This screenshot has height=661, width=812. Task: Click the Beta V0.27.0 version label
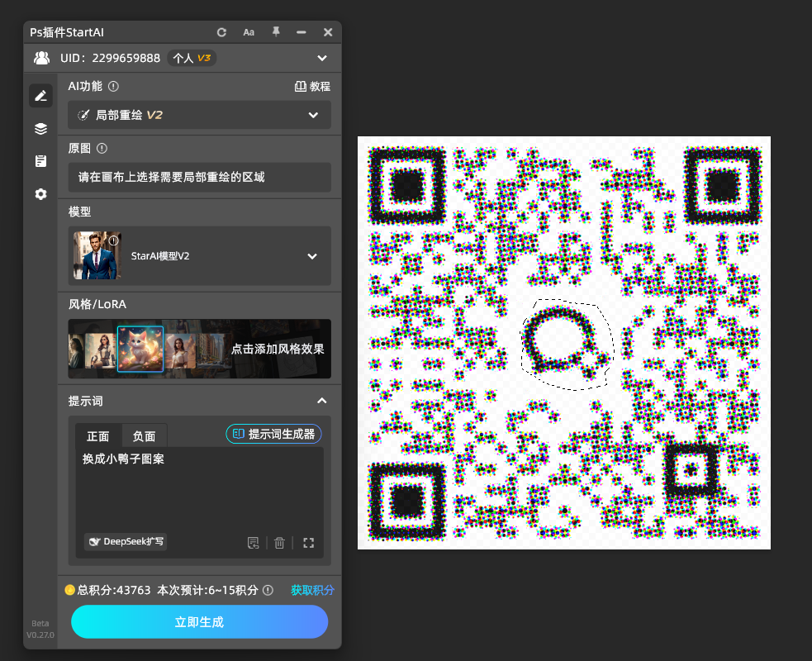(x=40, y=629)
